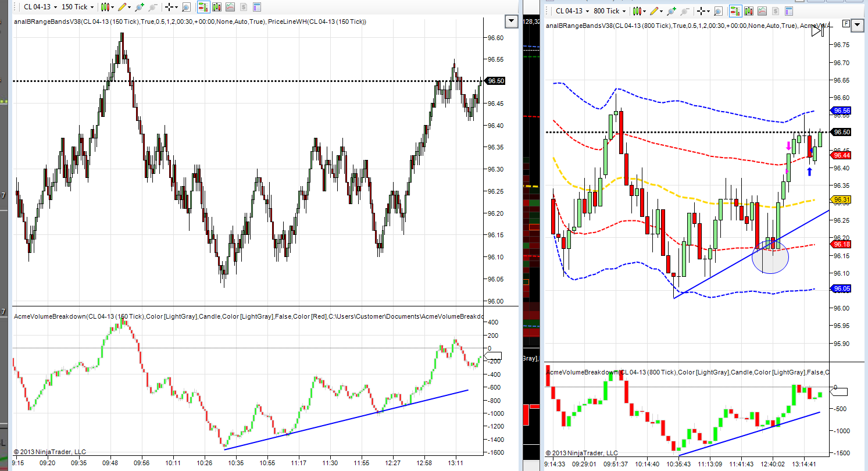The height and width of the screenshot is (471, 868).
Task: Click the 13:14:41 time label on 800 Tick axis
Action: 806,464
